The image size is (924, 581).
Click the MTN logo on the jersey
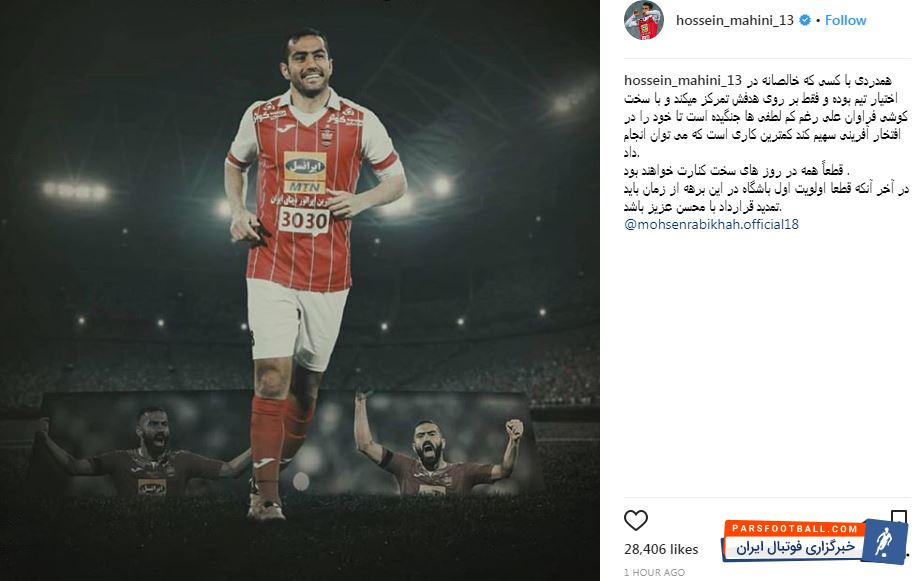(x=305, y=187)
